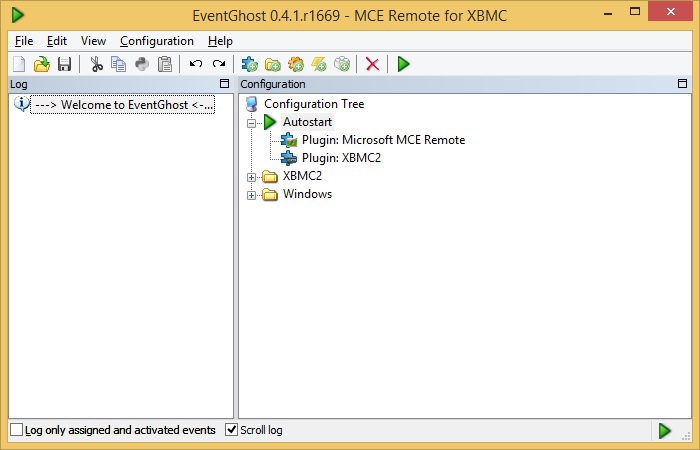Maximize the Configuration panel
Viewport: 700px width, 450px height.
[x=682, y=83]
